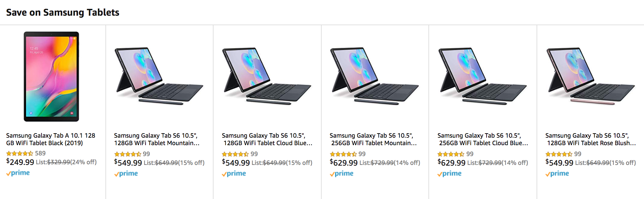This screenshot has height=199, width=644.
Task: Click the 256GB Mountain tablet product image
Action: (374, 76)
